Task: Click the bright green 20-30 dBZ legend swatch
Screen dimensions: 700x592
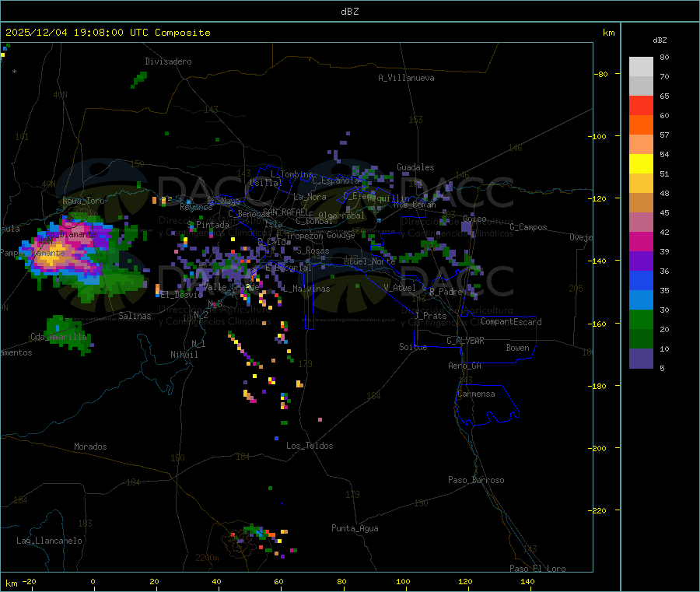Action: [641, 319]
